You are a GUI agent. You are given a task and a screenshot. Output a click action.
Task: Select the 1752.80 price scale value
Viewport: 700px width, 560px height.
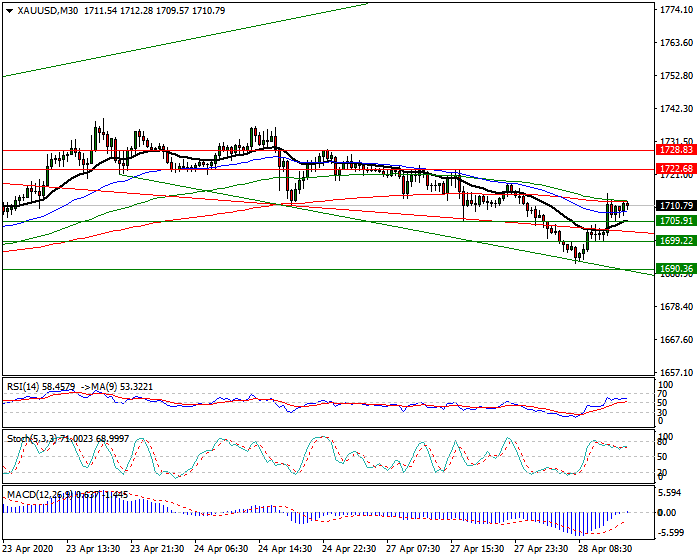tap(677, 76)
